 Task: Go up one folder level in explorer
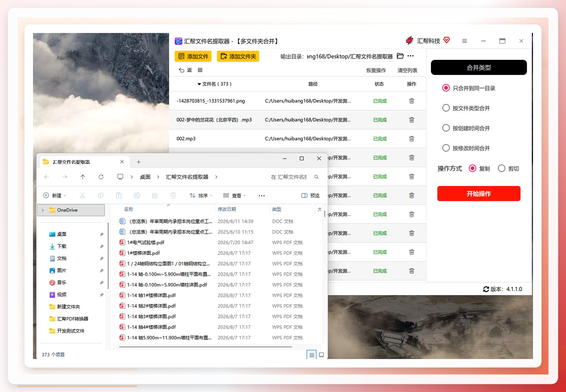click(x=83, y=177)
